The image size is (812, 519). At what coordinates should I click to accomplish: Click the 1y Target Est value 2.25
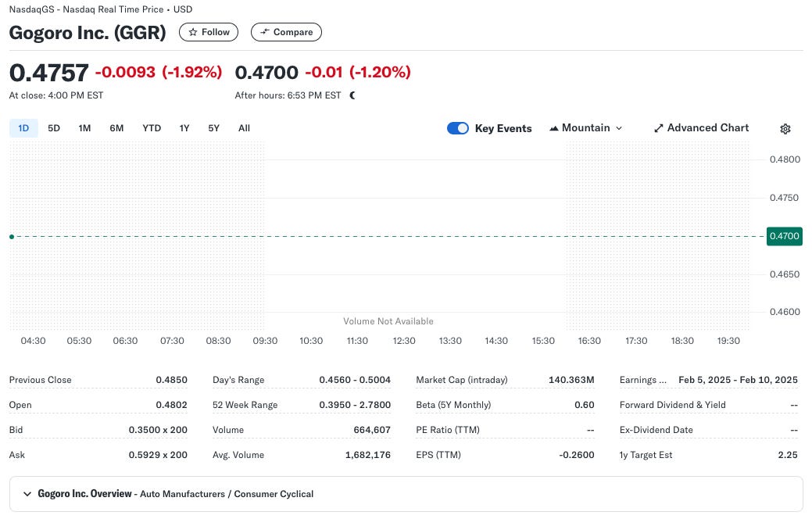788,455
